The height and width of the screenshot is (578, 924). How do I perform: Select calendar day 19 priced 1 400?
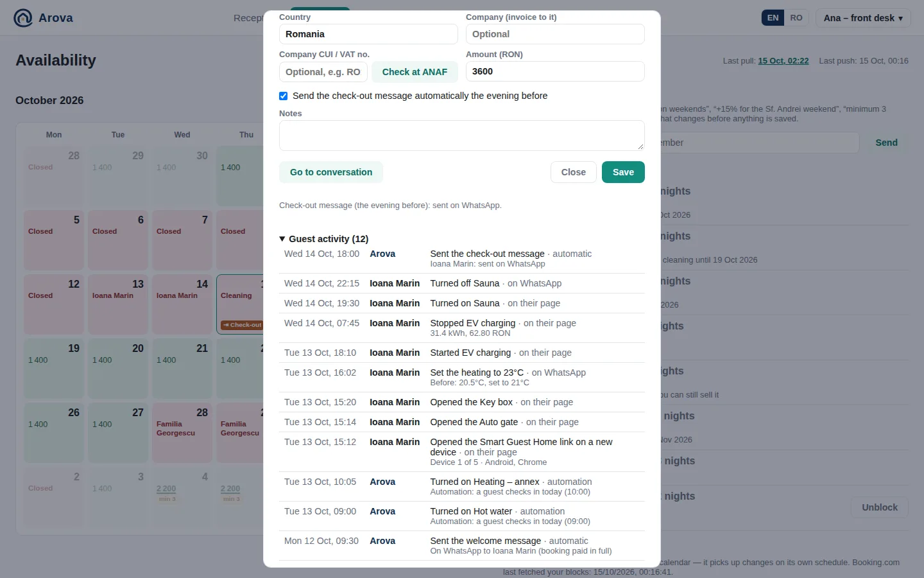click(x=54, y=369)
